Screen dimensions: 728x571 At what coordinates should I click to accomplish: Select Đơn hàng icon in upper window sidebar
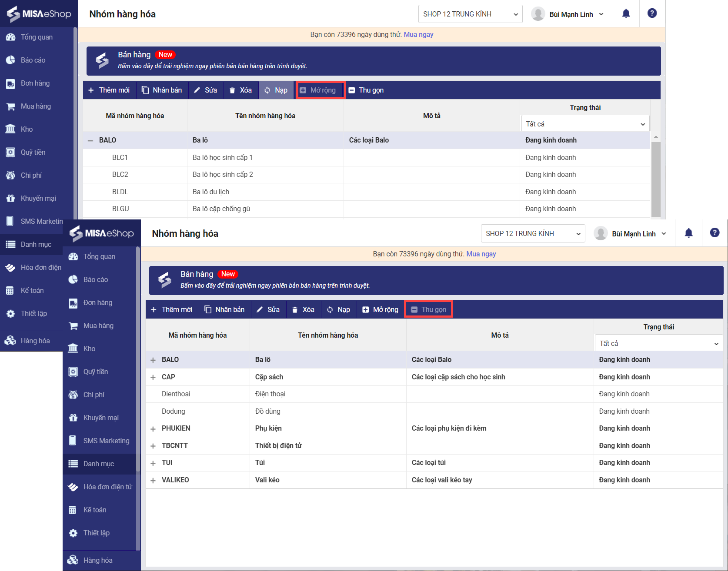[10, 83]
